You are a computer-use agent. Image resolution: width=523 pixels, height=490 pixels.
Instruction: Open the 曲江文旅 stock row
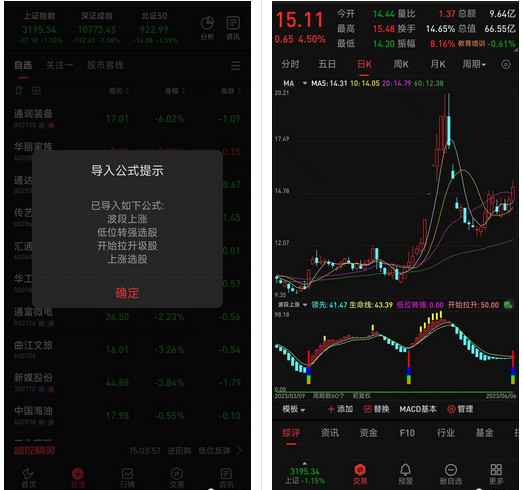point(127,350)
